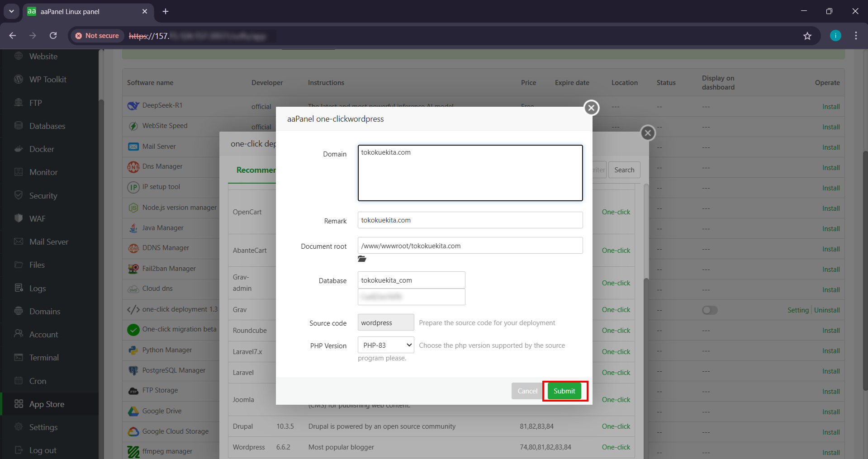The height and width of the screenshot is (459, 868).
Task: Submit the WordPress deployment form
Action: tap(564, 391)
